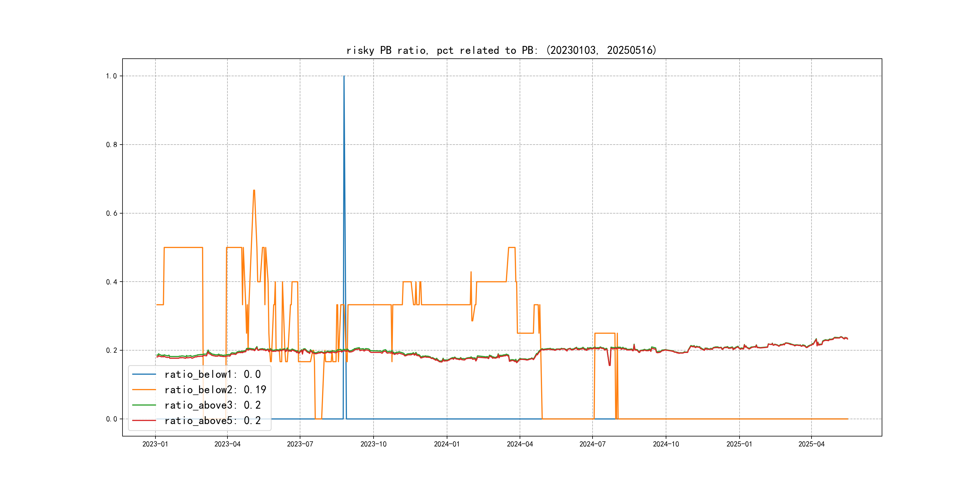The height and width of the screenshot is (490, 980).
Task: Click the 0.6 y-axis tick label
Action: click(x=111, y=214)
